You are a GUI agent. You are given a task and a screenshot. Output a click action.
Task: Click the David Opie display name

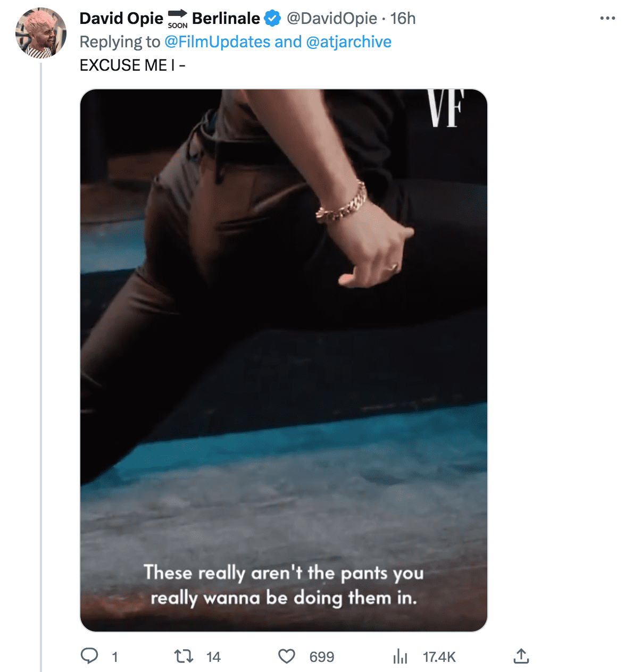121,19
